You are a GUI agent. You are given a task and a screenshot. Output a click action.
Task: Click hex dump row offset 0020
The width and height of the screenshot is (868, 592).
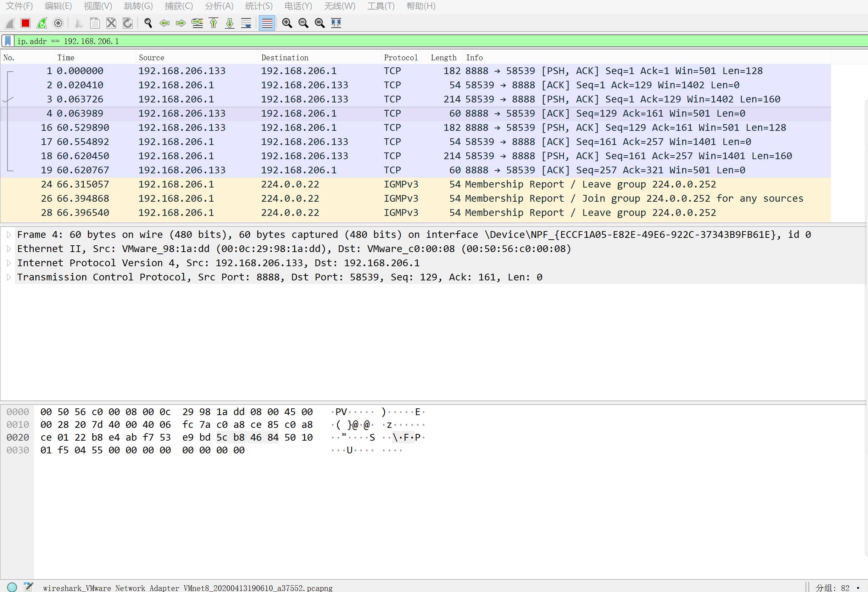pos(18,437)
